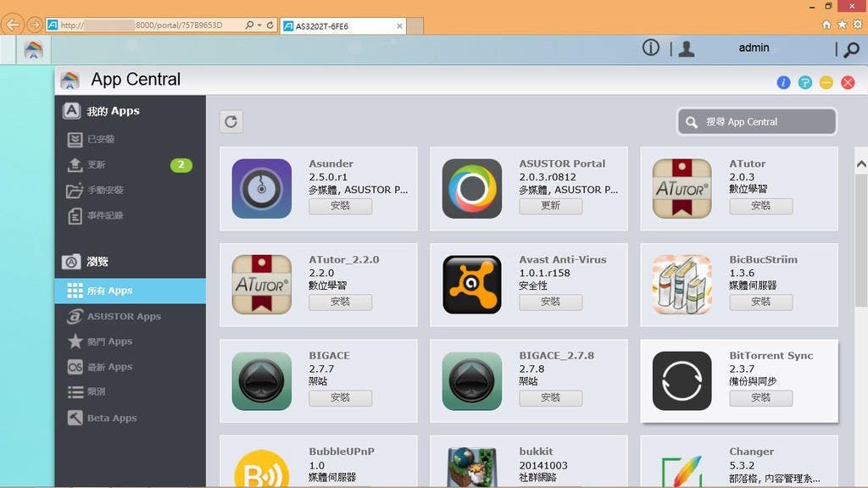868x488 pixels.
Task: Open the Avast Anti-Virus app icon
Action: pos(472,285)
